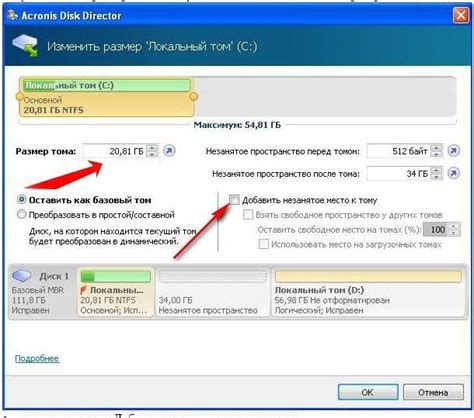
Task: Click the left resize handle of volume C:
Action: click(20, 97)
